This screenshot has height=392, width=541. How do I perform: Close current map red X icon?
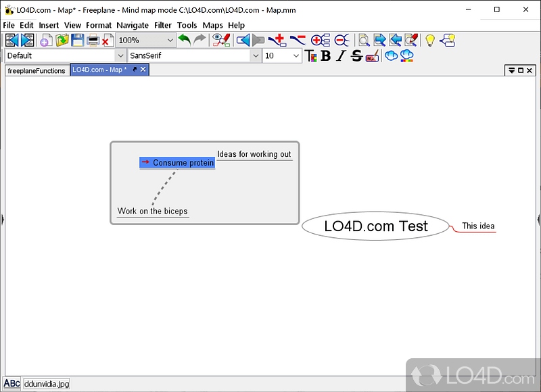[108, 40]
